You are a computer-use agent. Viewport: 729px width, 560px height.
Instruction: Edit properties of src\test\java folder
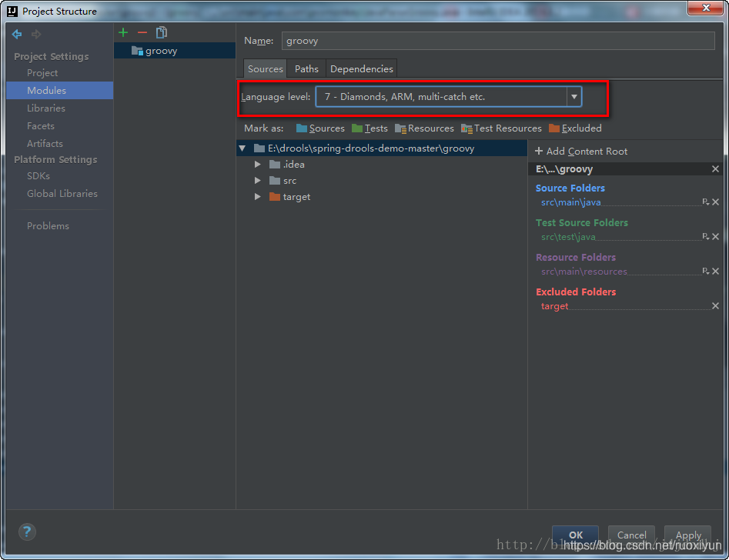pos(705,237)
